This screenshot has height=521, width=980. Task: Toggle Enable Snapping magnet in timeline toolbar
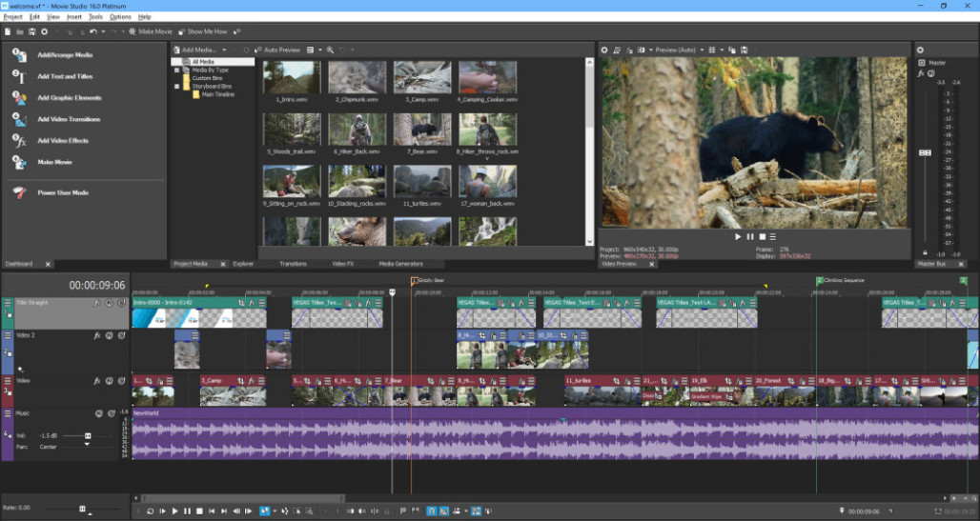click(431, 511)
